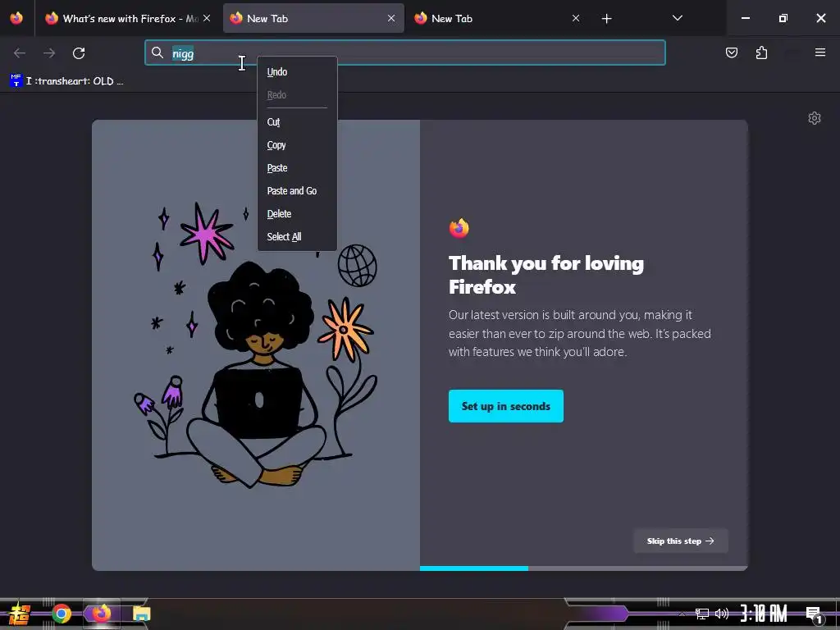Open the transheart OLD bookmark

[x=66, y=81]
